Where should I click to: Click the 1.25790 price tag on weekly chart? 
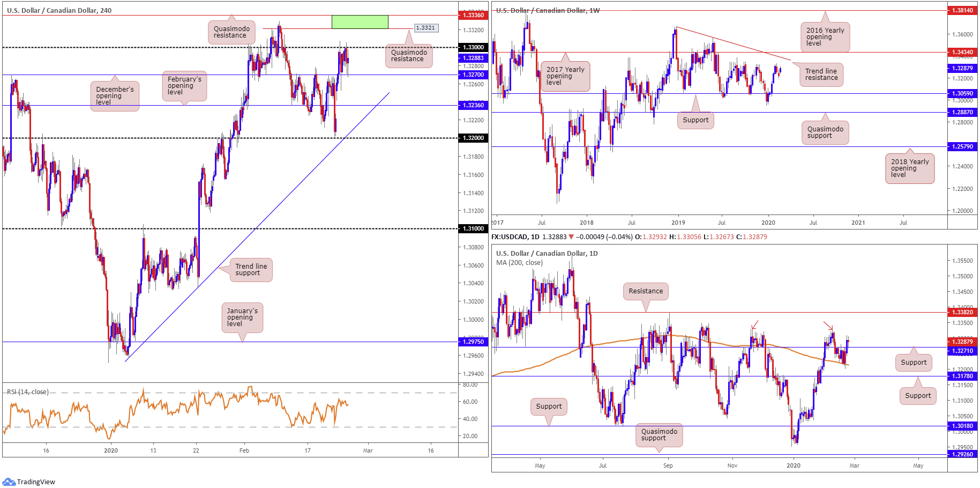tap(962, 146)
